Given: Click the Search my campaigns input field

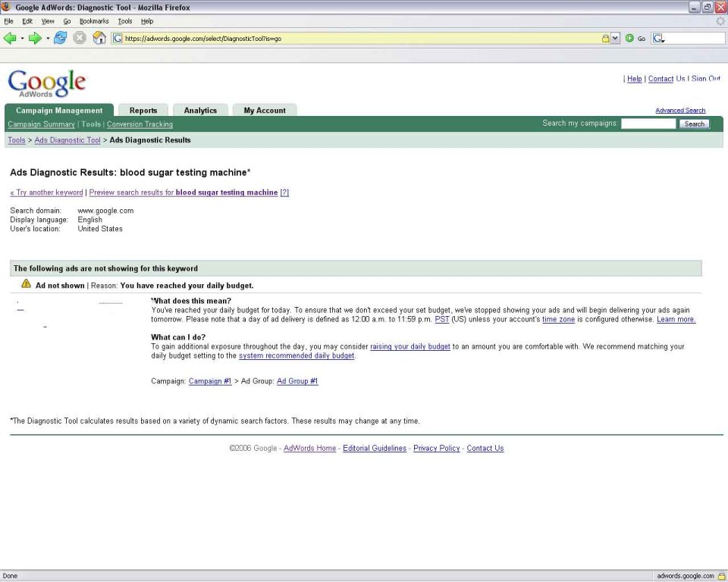Looking at the screenshot, I should point(648,124).
